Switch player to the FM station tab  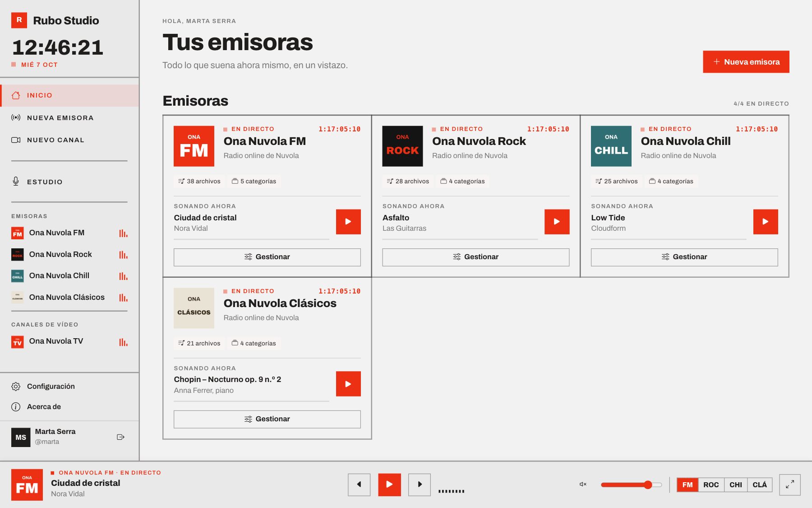pos(687,485)
